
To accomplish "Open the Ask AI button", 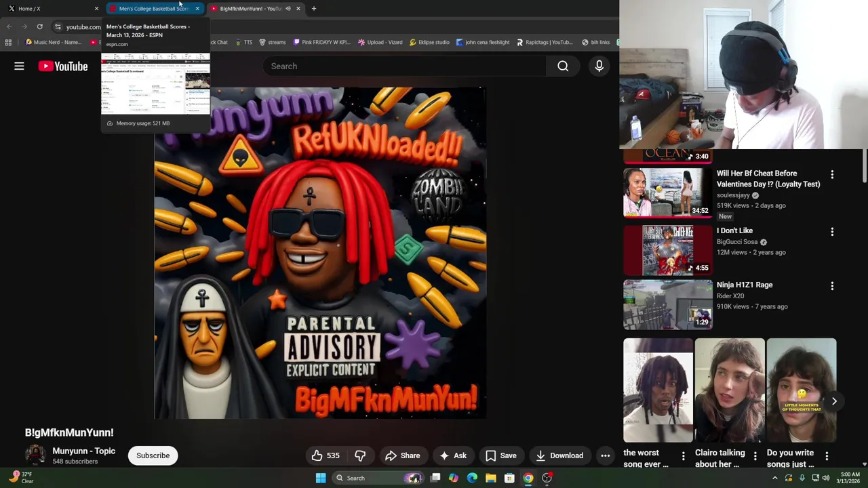I will click(453, 455).
